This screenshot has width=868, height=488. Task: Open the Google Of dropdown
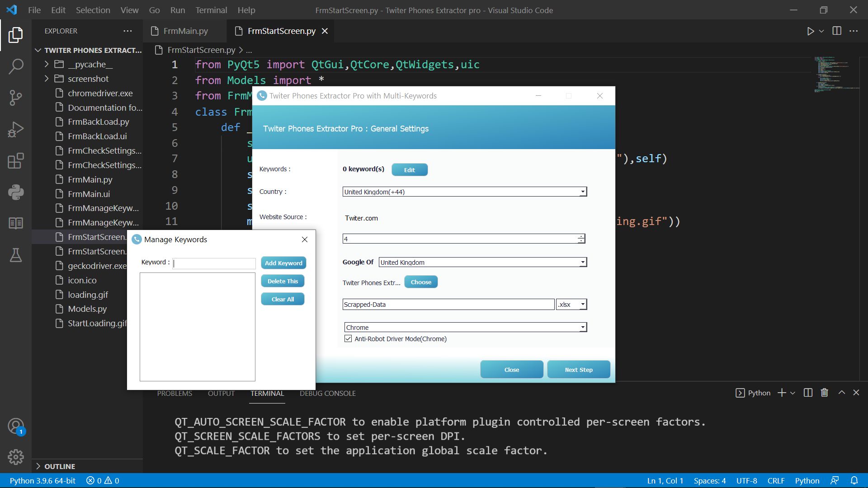coord(483,262)
